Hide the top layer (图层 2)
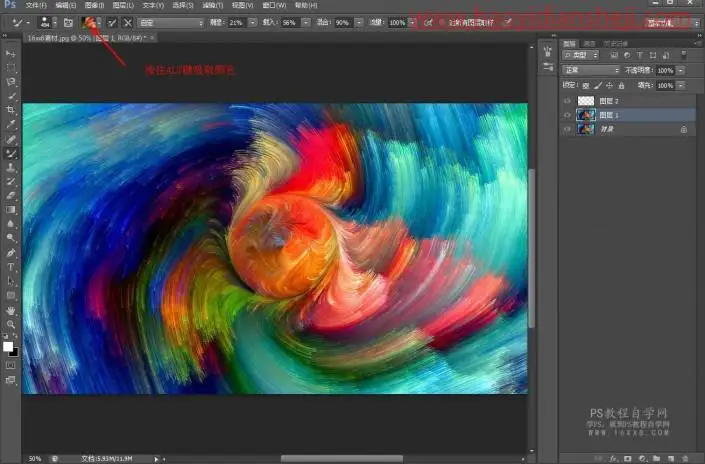This screenshot has width=705, height=464. pyautogui.click(x=567, y=101)
